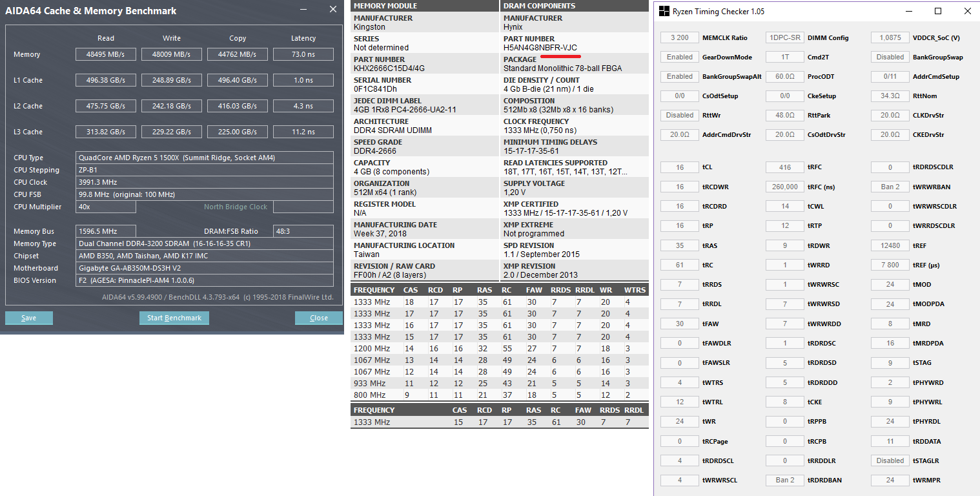The width and height of the screenshot is (980, 496).
Task: Click the CPU Multiplier field 40x
Action: pyautogui.click(x=106, y=207)
